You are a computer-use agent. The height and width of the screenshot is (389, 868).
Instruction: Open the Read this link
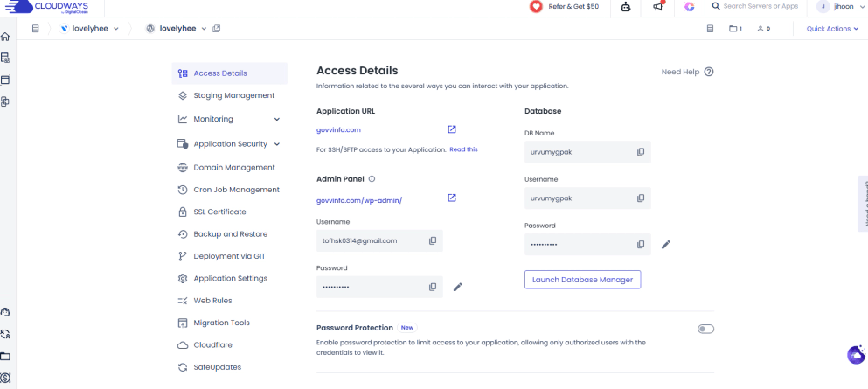tap(463, 149)
